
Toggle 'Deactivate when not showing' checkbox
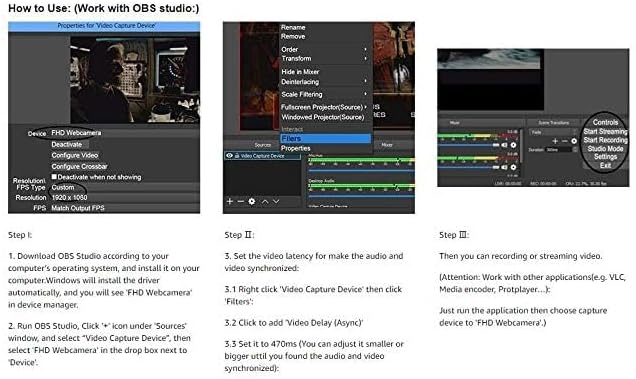click(54, 177)
